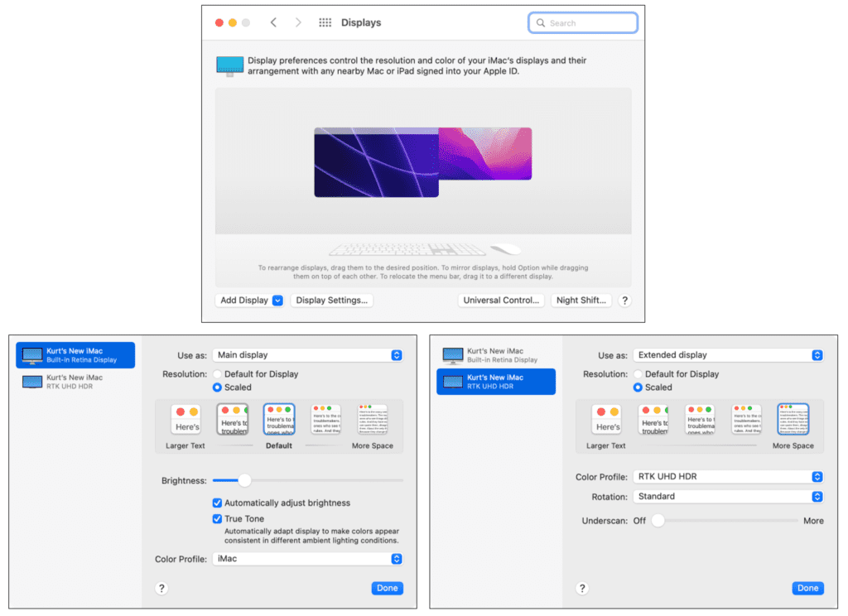Pick the Default scaling icon for the iMac display

(x=279, y=419)
